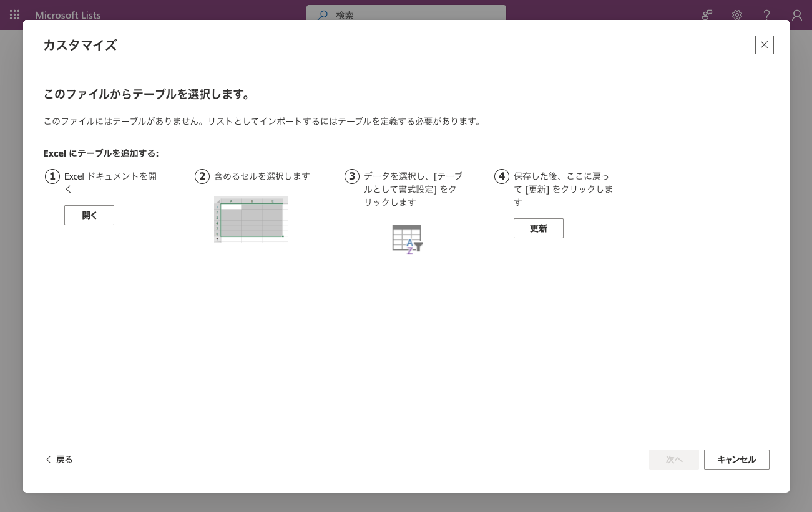Click the search box in header

coord(406,15)
